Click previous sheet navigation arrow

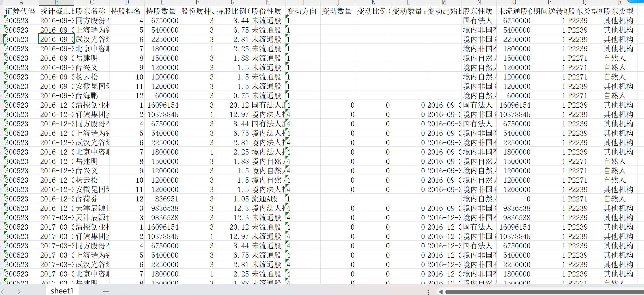click(x=3, y=291)
